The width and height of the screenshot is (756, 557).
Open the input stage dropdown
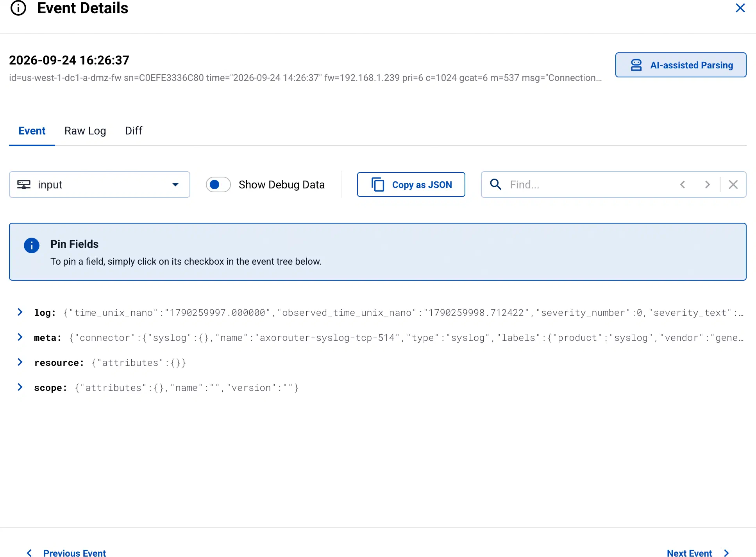click(x=99, y=184)
